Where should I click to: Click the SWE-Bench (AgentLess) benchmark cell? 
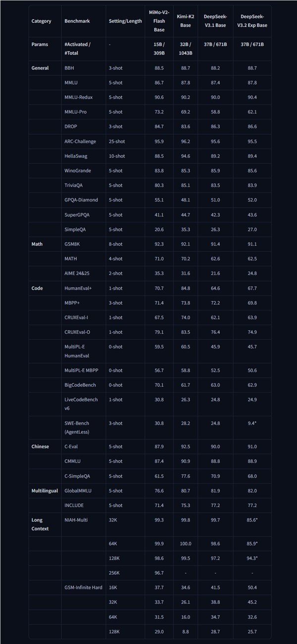[77, 428]
